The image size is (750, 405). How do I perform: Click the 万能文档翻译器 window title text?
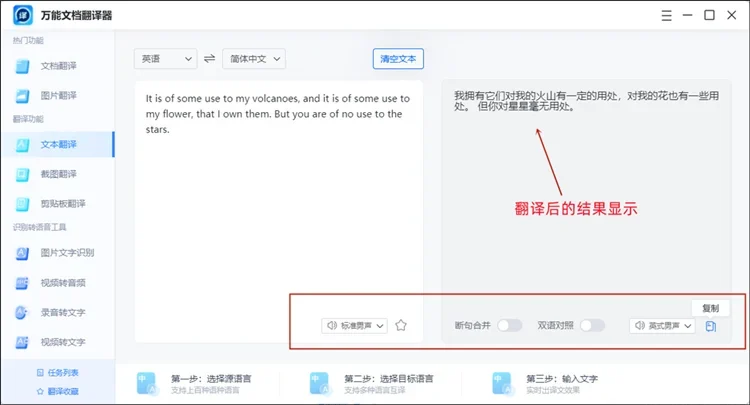pos(76,15)
